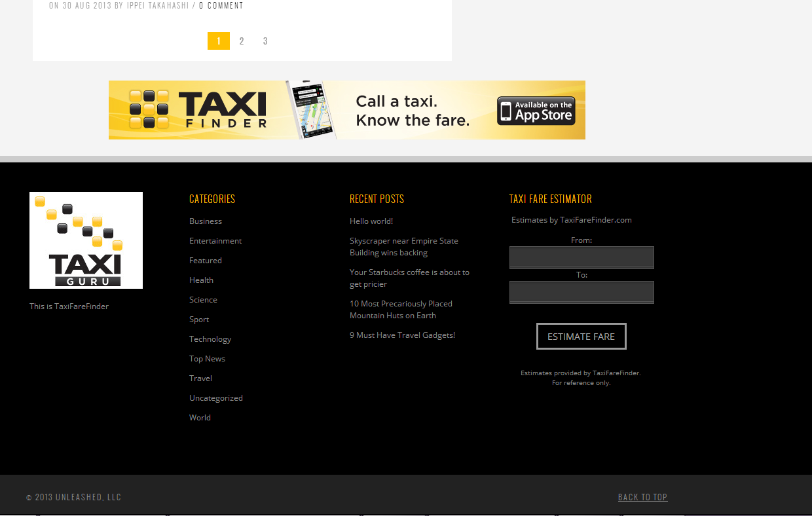The width and height of the screenshot is (812, 516).
Task: Open the Uncategorized category
Action: tap(216, 398)
